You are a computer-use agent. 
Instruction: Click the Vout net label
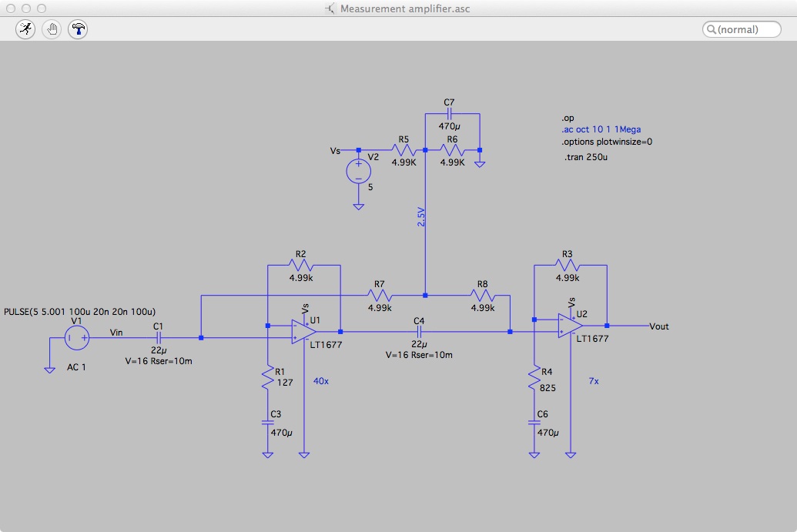[658, 326]
